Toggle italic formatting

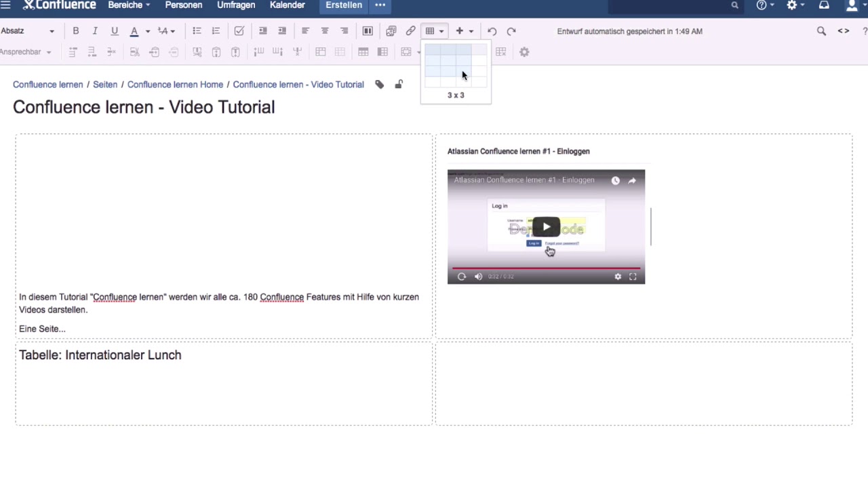95,31
